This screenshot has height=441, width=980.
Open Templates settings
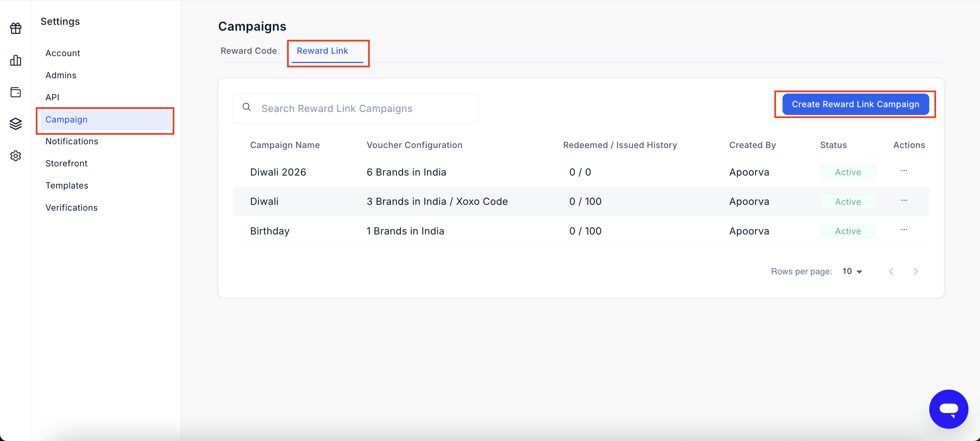tap(67, 185)
